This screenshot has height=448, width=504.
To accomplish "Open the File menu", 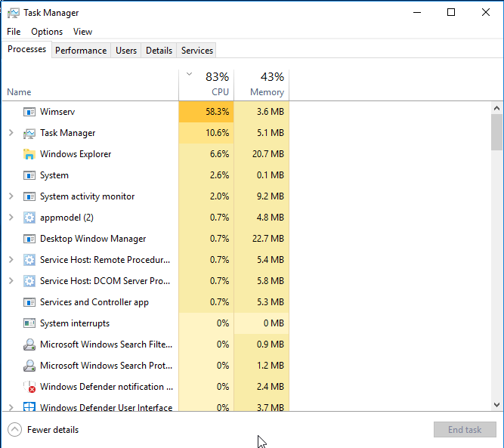I will 14,32.
